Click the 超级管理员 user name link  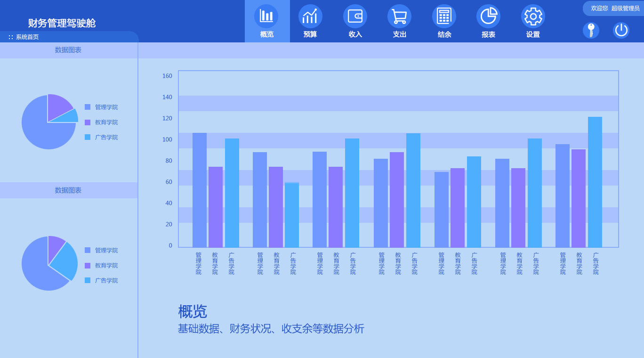coord(625,8)
